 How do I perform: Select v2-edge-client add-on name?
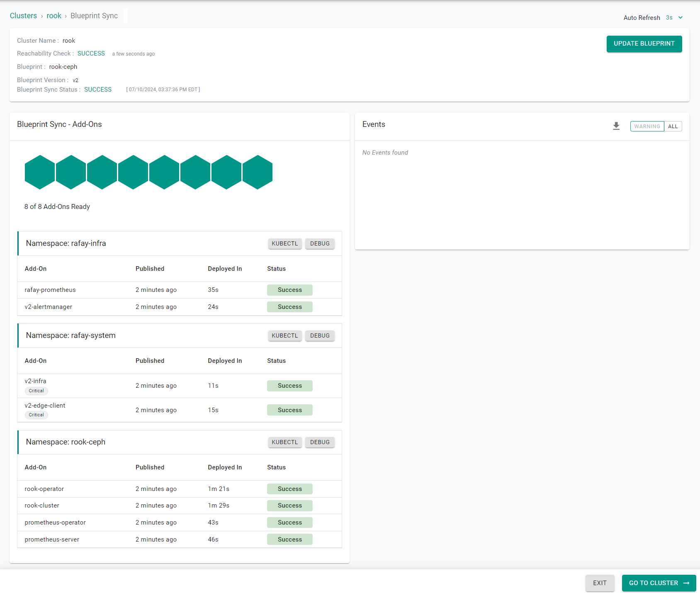tap(45, 406)
